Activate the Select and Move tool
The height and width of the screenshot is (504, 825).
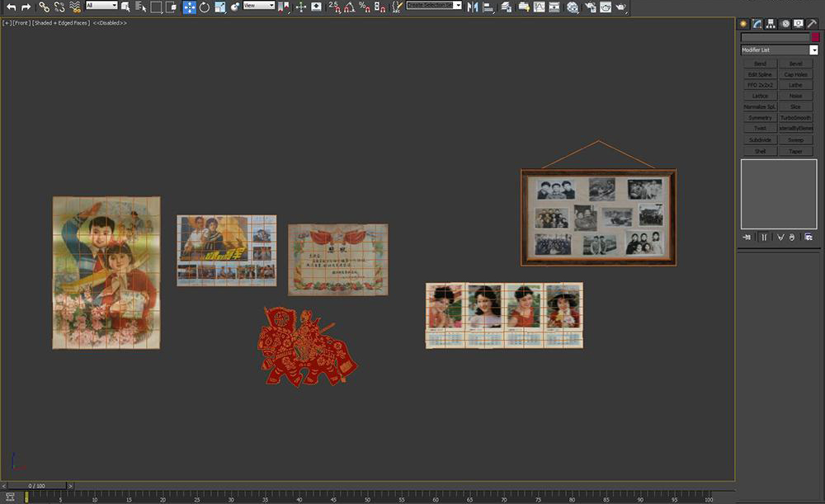coord(190,7)
